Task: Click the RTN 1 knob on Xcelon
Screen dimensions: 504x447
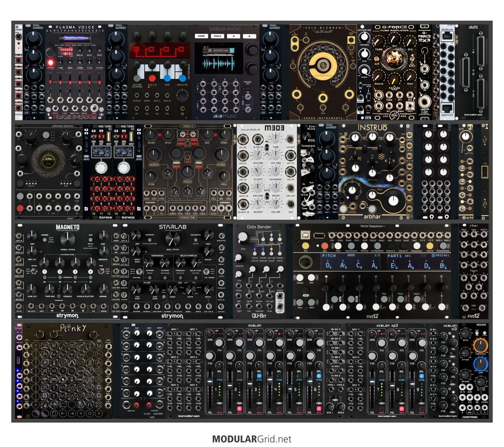Action: coord(330,406)
